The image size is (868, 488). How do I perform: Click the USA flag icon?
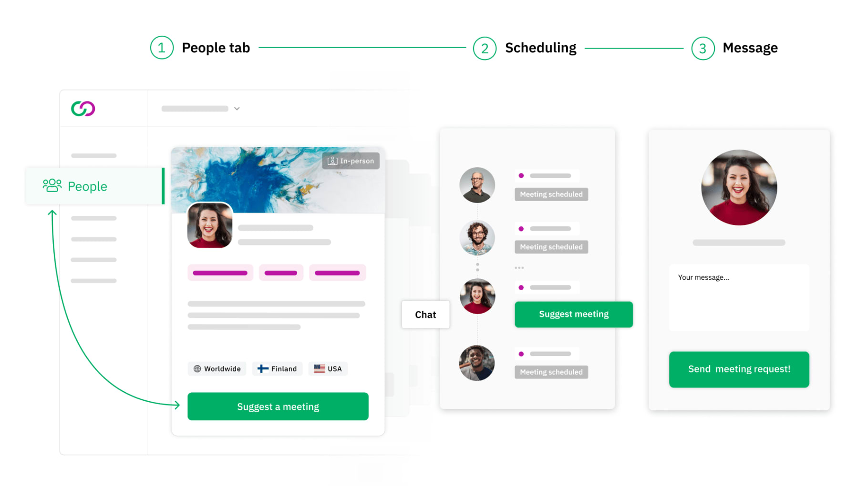click(319, 368)
